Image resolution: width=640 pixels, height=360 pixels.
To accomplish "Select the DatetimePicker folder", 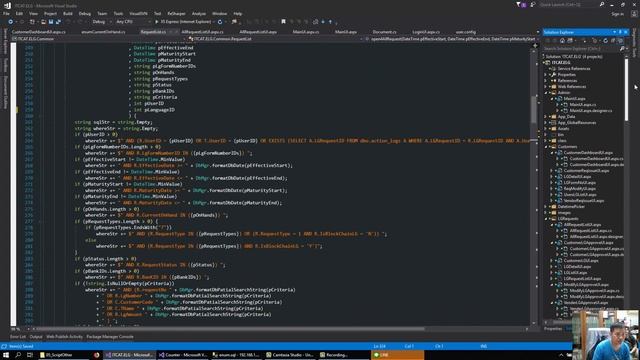I will 571,207.
